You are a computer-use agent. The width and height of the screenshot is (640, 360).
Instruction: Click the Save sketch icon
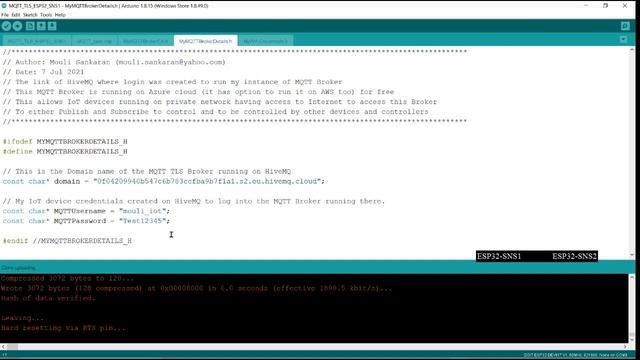tap(52, 26)
